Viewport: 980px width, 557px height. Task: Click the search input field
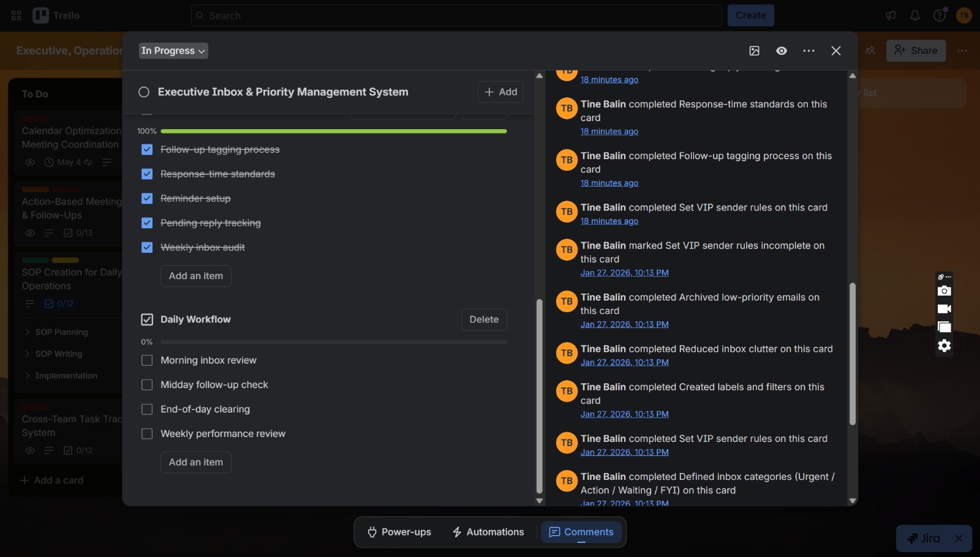(x=456, y=15)
